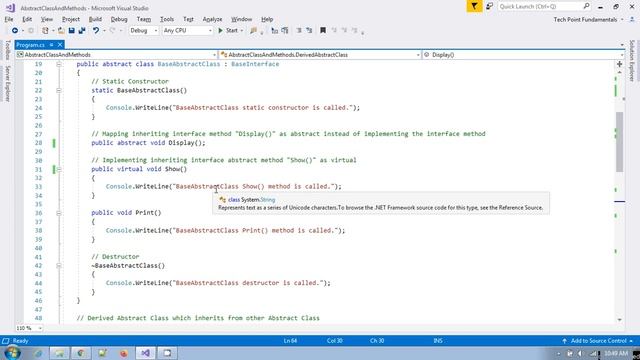640x360 pixels.
Task: Click the Navigate Backward arrow icon
Action: tap(15, 31)
